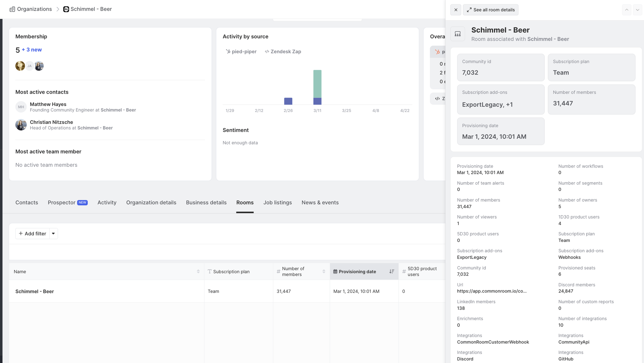Click the + 3 new members link
This screenshot has width=644, height=363.
32,50
